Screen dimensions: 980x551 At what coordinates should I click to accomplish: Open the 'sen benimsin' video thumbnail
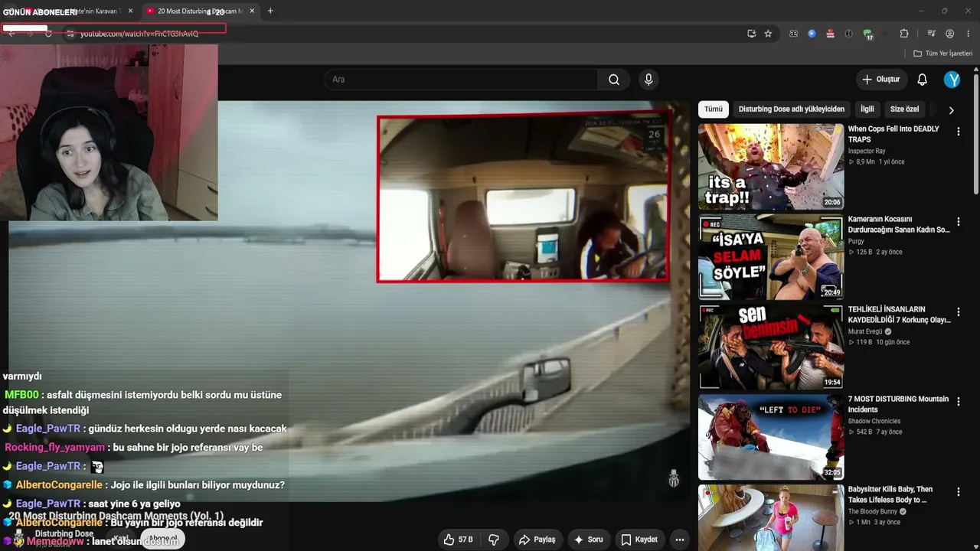click(x=771, y=347)
